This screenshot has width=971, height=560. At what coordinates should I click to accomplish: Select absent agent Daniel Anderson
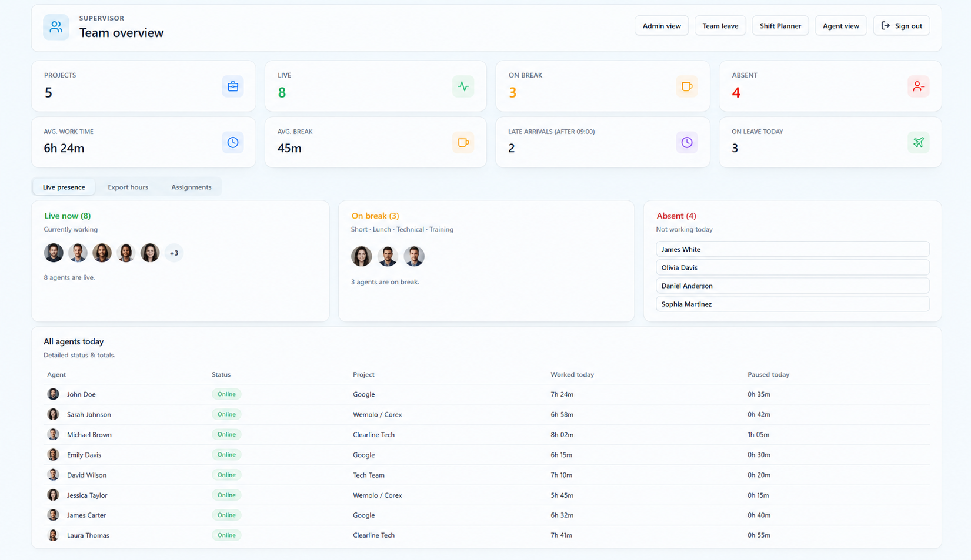(x=792, y=286)
